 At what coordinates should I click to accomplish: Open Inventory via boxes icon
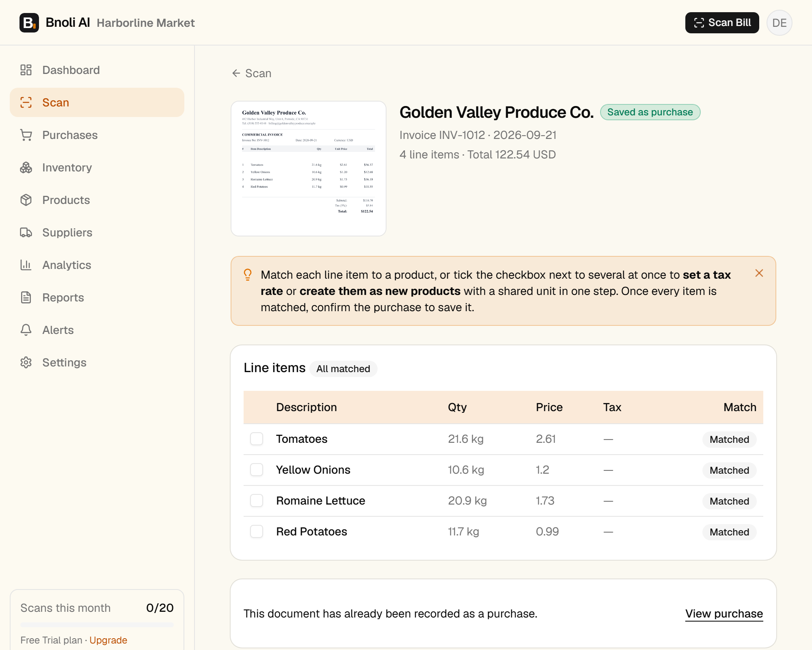pos(26,167)
